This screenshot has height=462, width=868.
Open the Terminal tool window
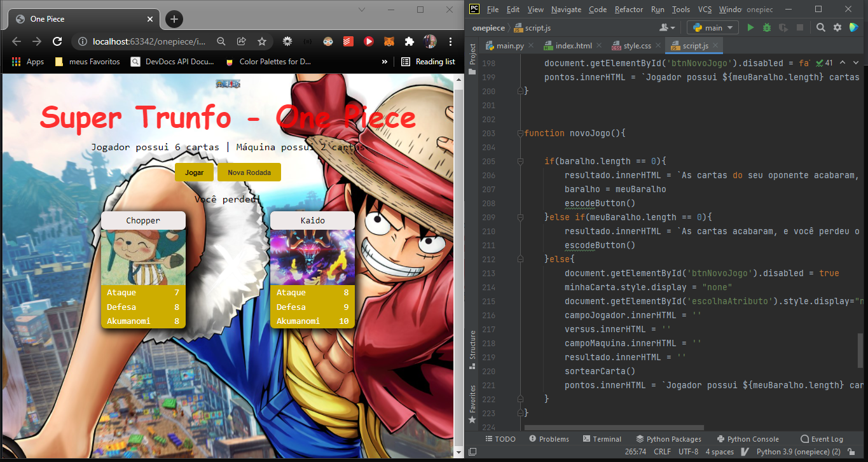tap(602, 438)
